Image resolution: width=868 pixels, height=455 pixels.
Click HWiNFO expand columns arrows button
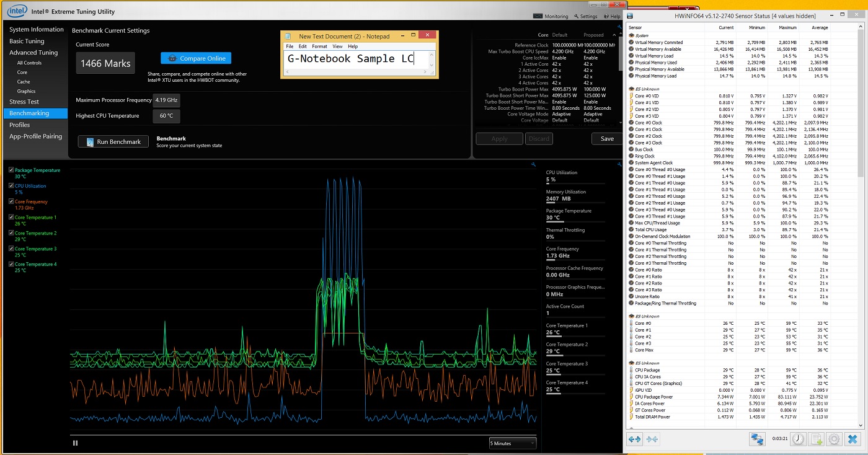click(x=634, y=439)
